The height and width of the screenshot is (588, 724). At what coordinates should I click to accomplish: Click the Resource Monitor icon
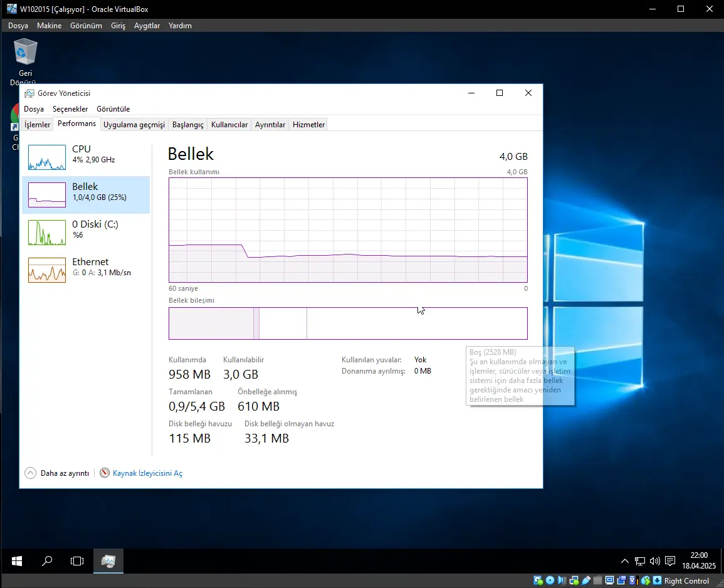click(x=105, y=473)
